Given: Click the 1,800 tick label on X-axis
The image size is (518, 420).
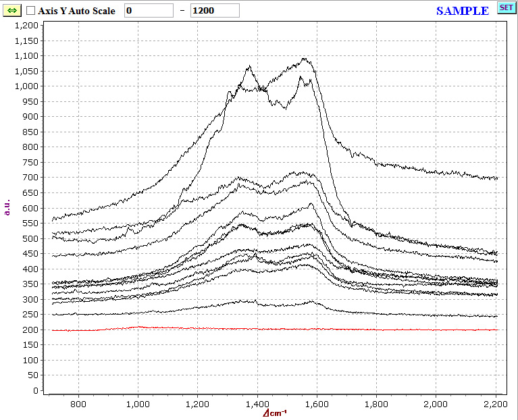Looking at the screenshot, I should tap(375, 403).
